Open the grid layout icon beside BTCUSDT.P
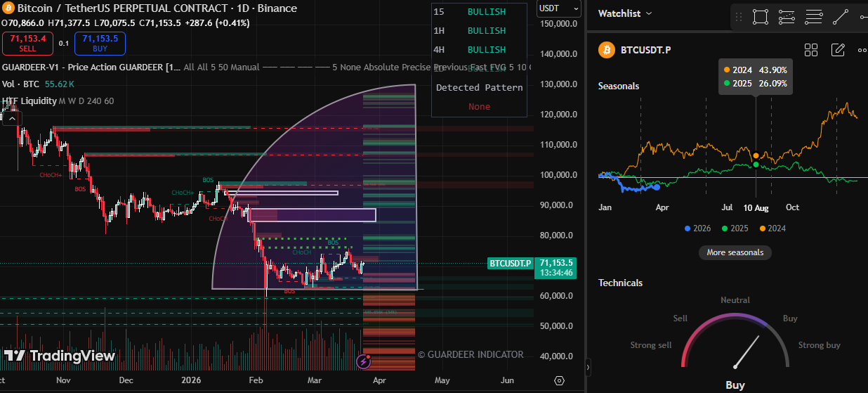Image resolution: width=868 pixels, height=393 pixels. (811, 50)
